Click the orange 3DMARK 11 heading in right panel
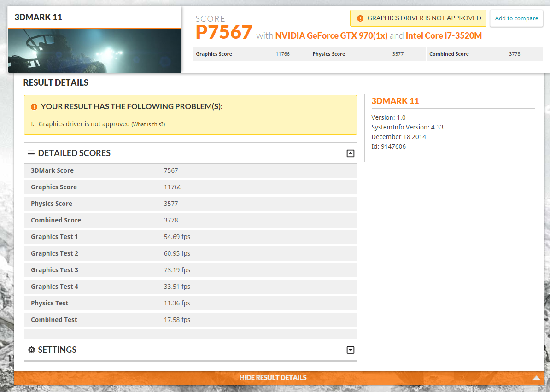550x392 pixels. (395, 101)
